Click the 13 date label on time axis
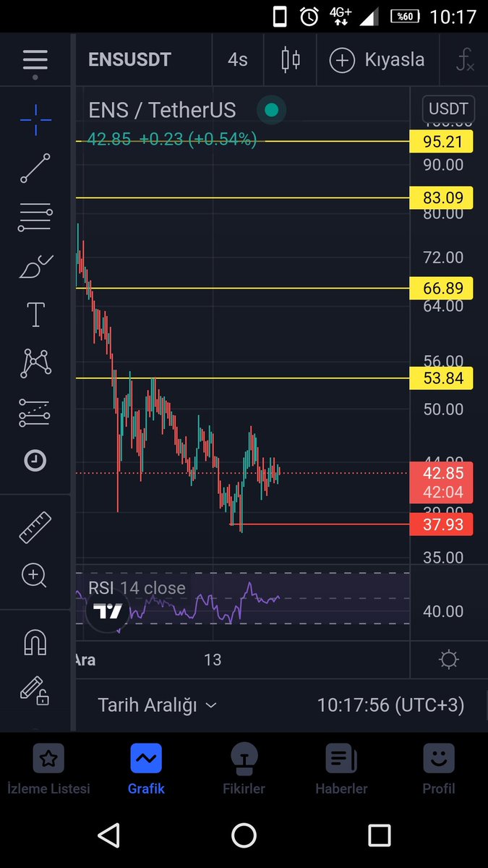488x868 pixels. pyautogui.click(x=213, y=660)
